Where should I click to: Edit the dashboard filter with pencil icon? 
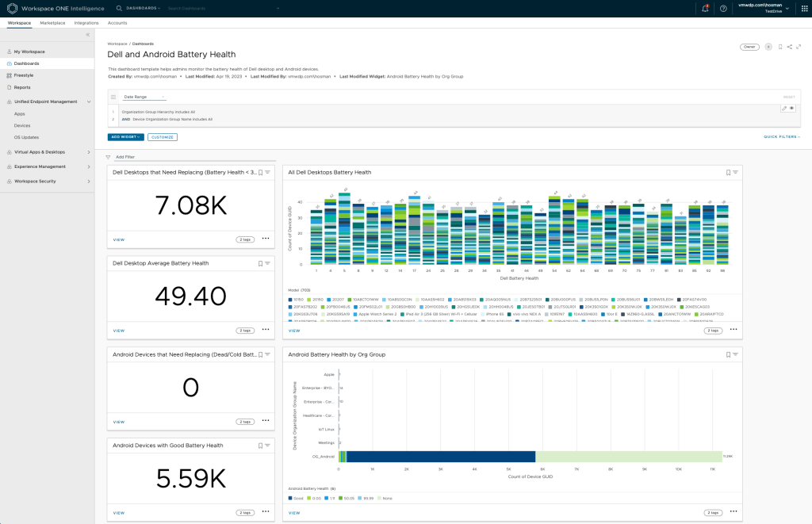click(784, 108)
